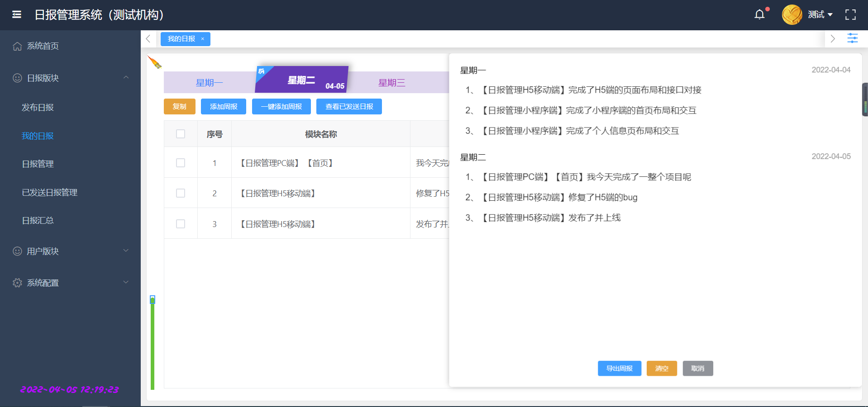Click the smiley icon beside 日报版块
The image size is (868, 407).
pyautogui.click(x=17, y=78)
